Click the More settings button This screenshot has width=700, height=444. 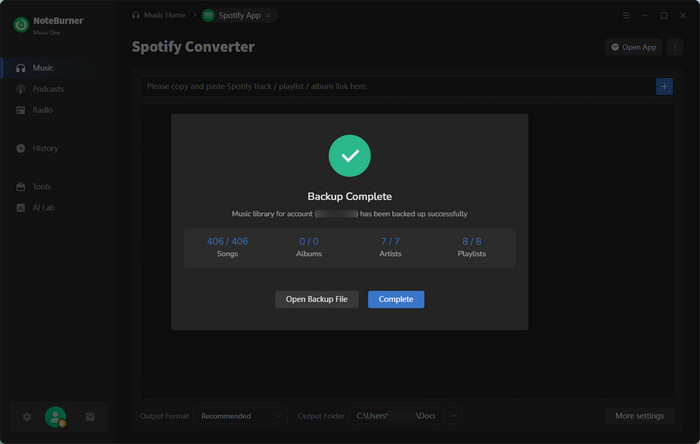point(639,416)
